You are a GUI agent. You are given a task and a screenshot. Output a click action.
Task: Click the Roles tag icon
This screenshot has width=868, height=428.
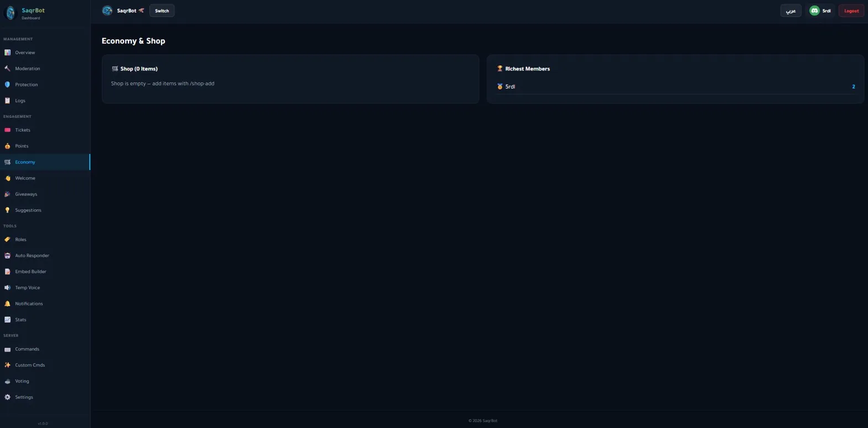tap(7, 240)
